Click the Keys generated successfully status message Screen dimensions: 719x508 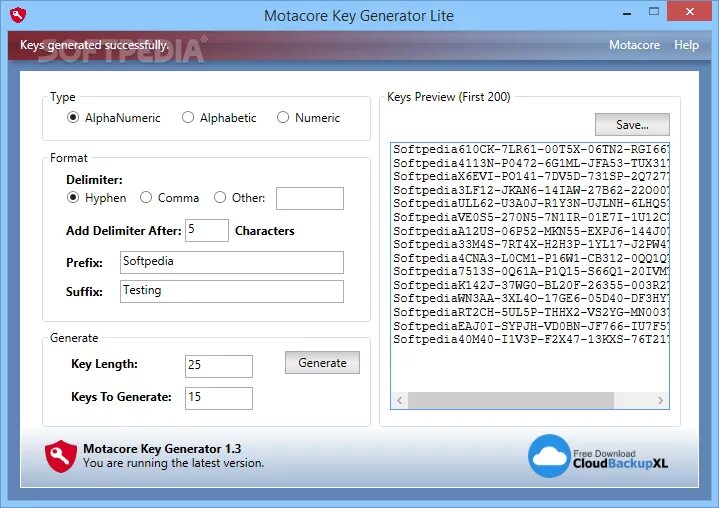point(94,45)
